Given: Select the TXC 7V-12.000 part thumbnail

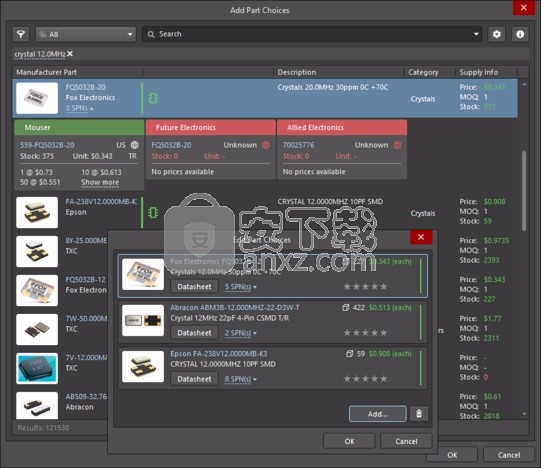Looking at the screenshot, I should 37,368.
